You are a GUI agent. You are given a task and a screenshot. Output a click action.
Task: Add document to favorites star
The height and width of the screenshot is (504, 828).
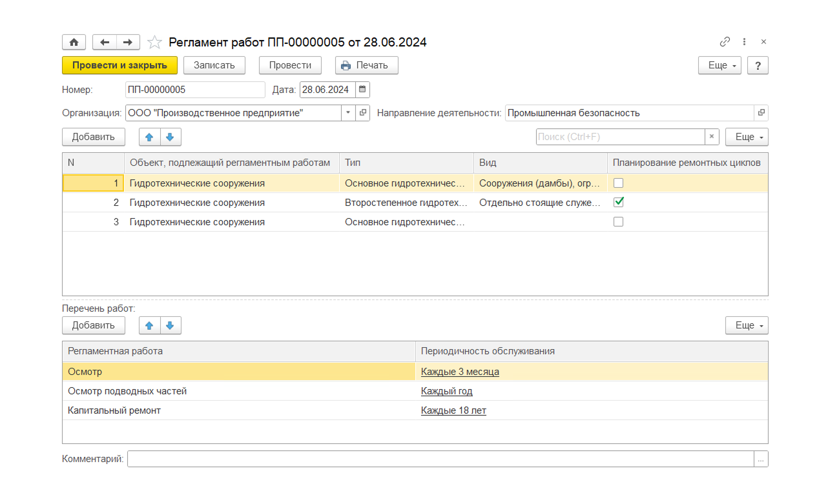(154, 42)
